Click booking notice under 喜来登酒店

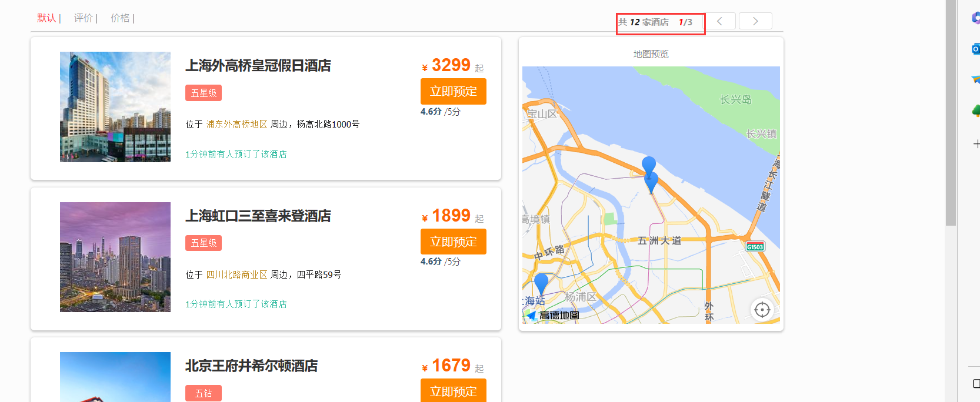click(236, 304)
